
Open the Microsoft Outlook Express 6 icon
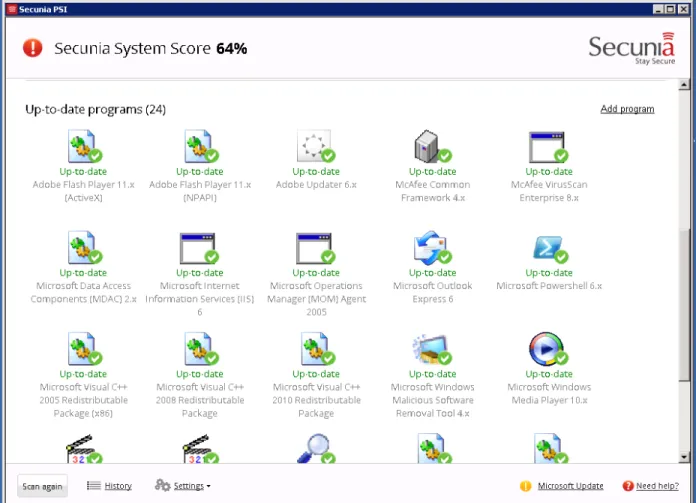pos(433,248)
